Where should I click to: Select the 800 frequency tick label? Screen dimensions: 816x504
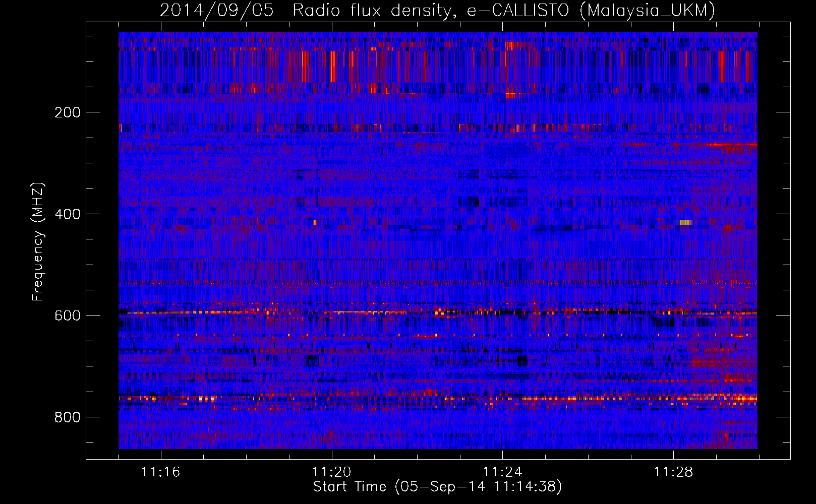[68, 417]
